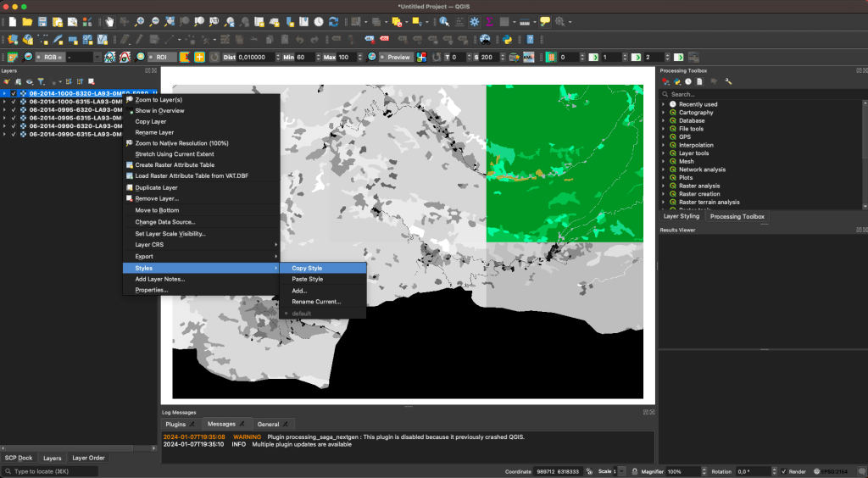Choose Copy Style from the submenu
The width and height of the screenshot is (868, 478).
tap(307, 268)
